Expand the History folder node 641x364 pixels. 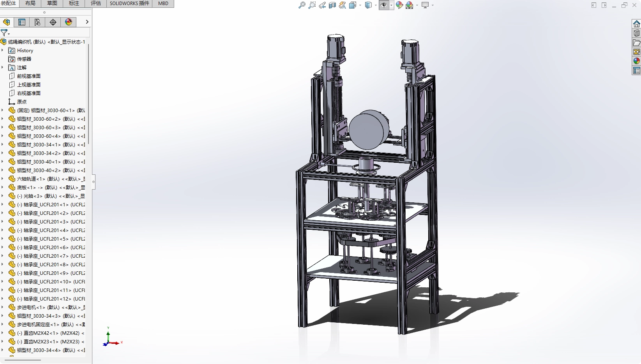[x=3, y=51]
